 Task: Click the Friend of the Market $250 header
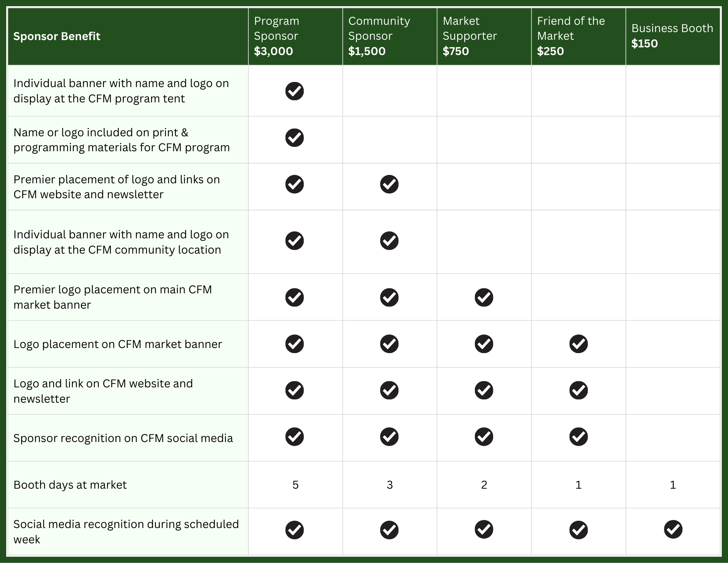pyautogui.click(x=578, y=36)
